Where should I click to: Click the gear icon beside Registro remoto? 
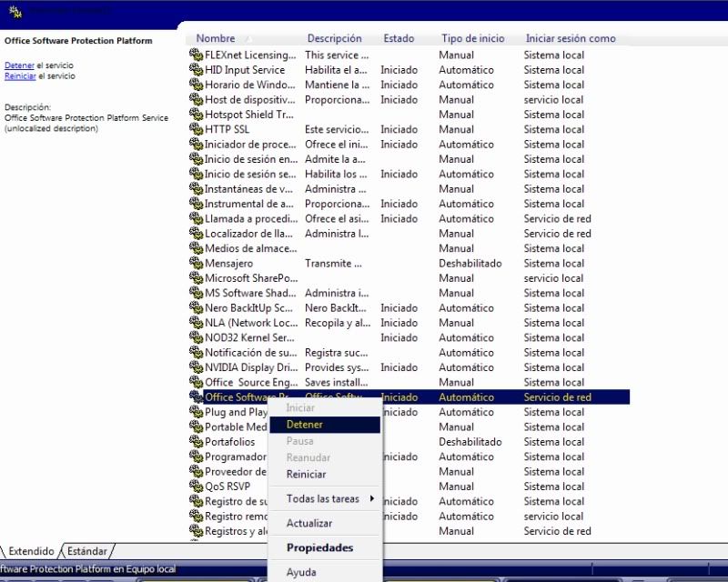click(x=196, y=516)
